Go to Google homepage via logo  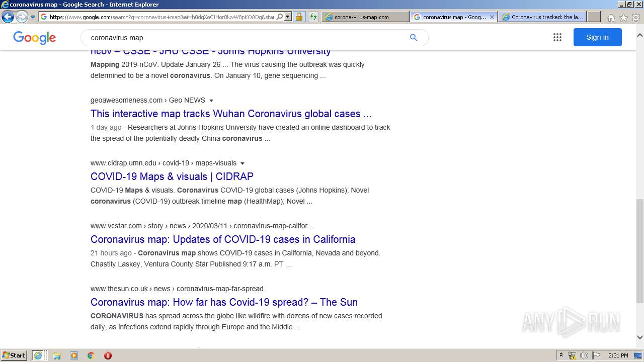[35, 38]
